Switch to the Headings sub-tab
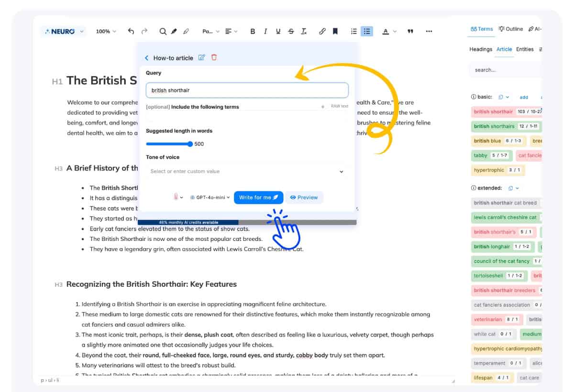The width and height of the screenshot is (574, 392). [481, 49]
